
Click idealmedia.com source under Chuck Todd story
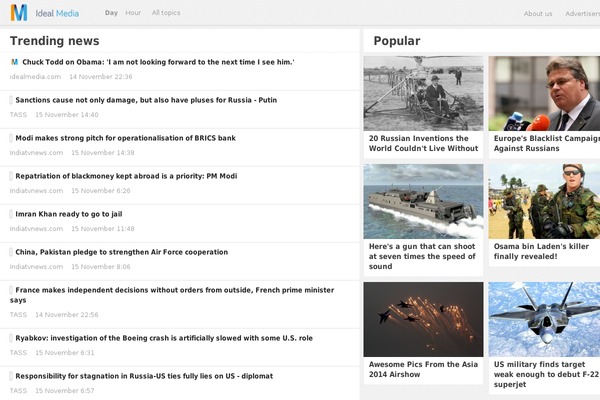click(35, 77)
